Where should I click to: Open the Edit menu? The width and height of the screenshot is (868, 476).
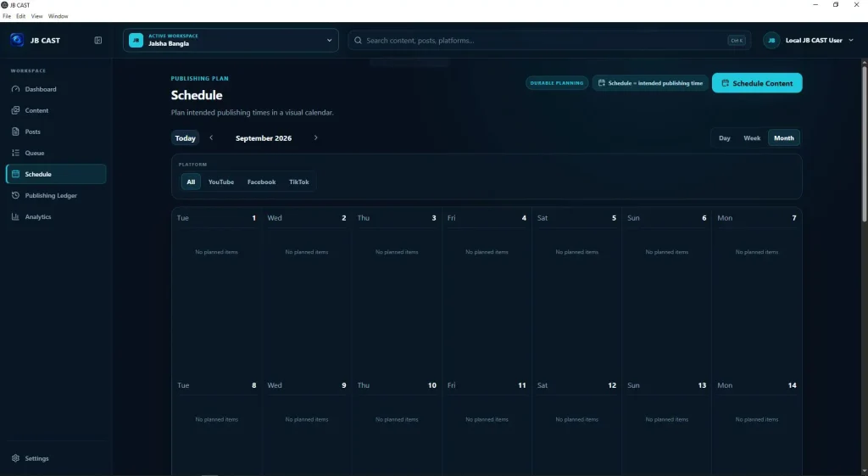20,16
